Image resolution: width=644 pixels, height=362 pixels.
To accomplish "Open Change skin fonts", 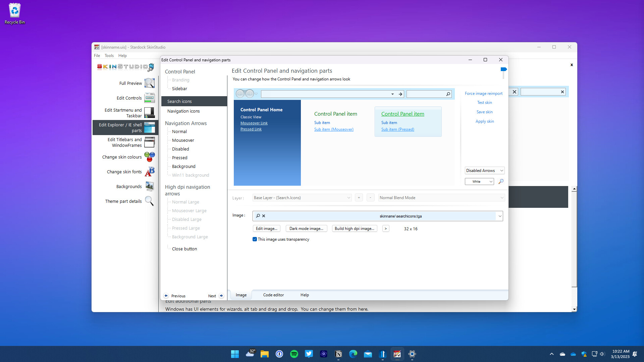I will click(124, 172).
